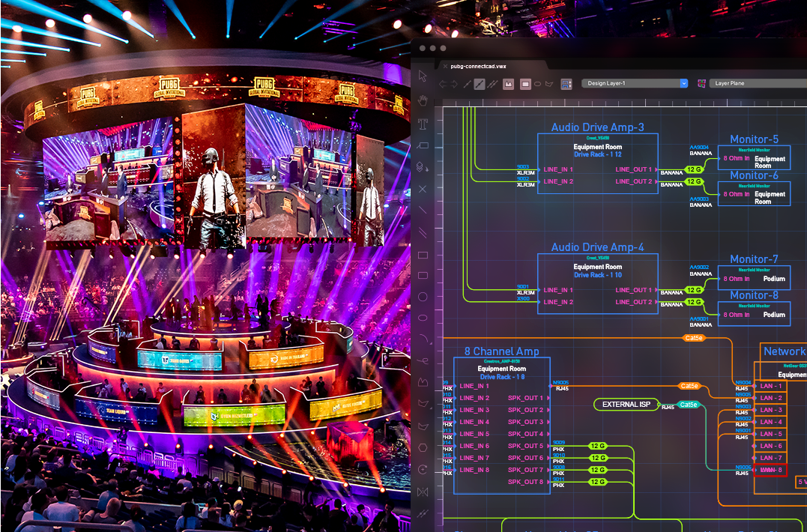The image size is (807, 532).
Task: Choose the Callout tool
Action: point(423,145)
